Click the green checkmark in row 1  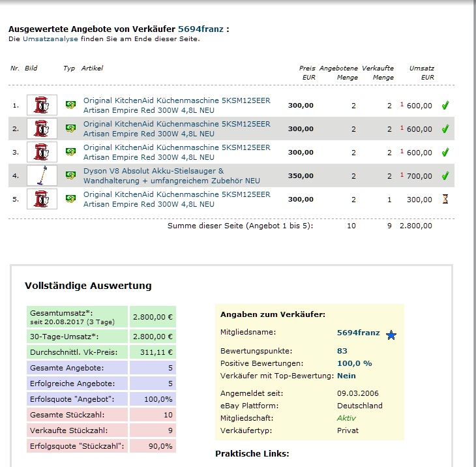(445, 105)
